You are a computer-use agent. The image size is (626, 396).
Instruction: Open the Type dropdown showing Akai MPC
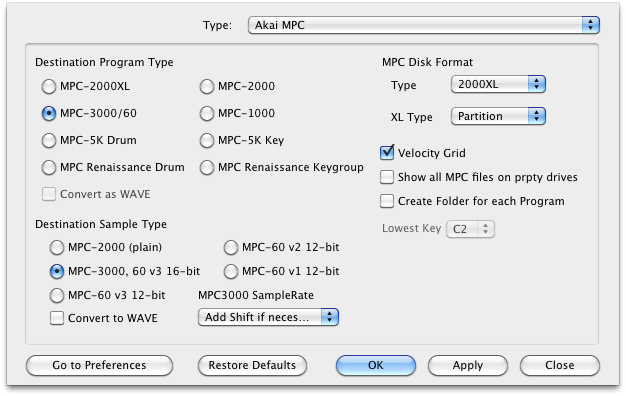[424, 25]
